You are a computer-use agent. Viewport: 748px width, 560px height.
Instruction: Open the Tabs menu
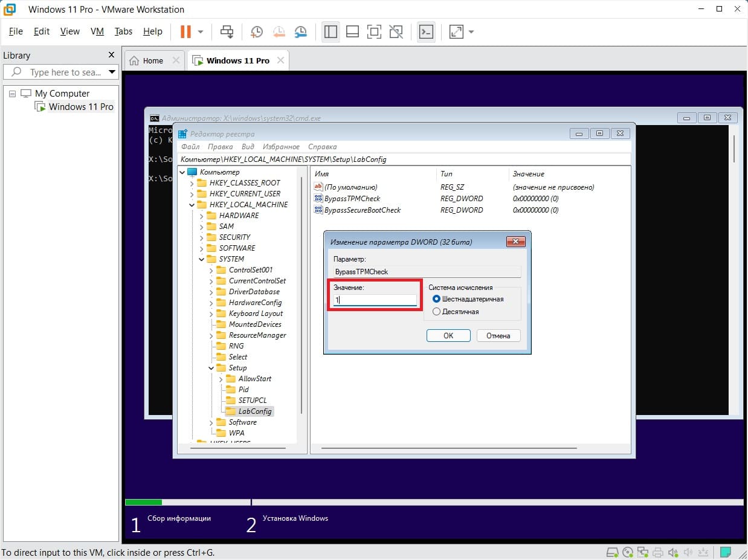pyautogui.click(x=123, y=31)
